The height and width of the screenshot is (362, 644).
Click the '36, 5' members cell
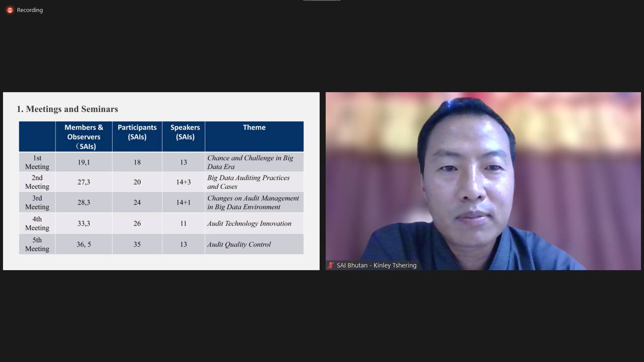84,244
